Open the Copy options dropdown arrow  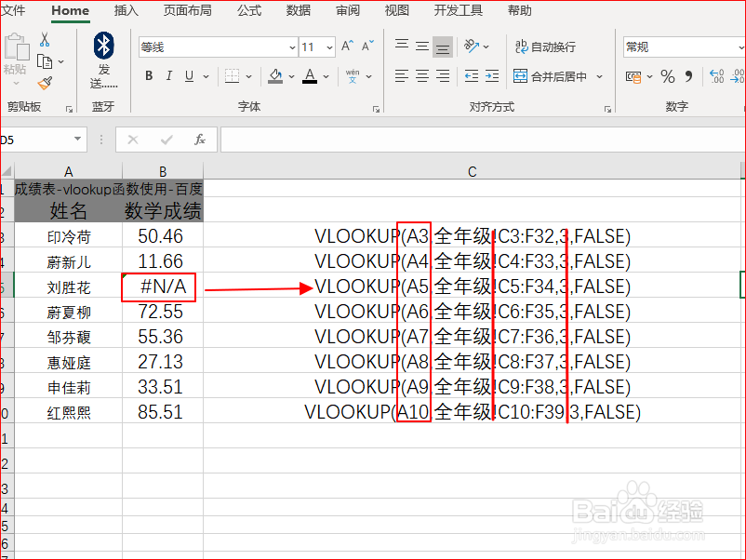coord(60,61)
